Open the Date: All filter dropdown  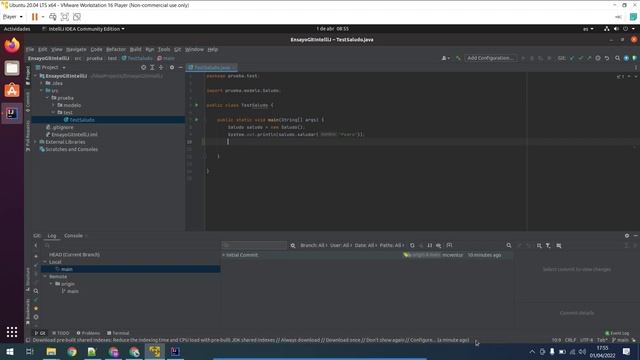[x=366, y=245]
